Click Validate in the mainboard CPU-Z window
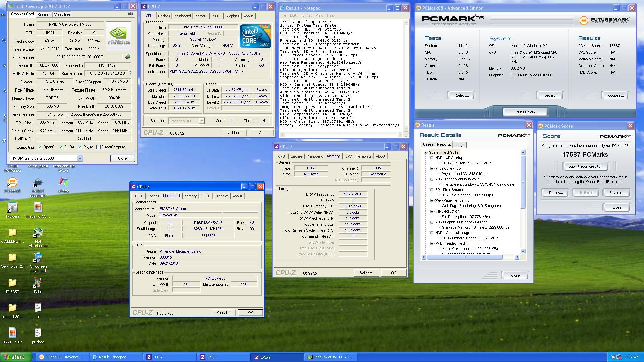The image size is (644, 362). (x=223, y=313)
